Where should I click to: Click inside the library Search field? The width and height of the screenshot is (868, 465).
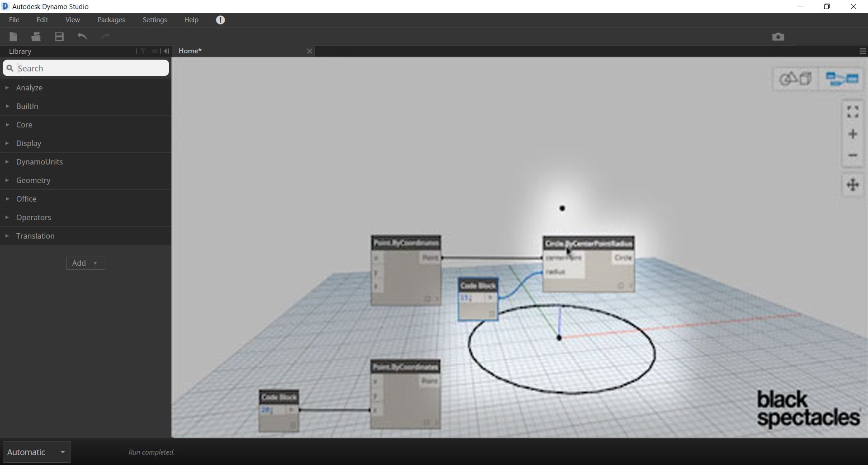(86, 68)
